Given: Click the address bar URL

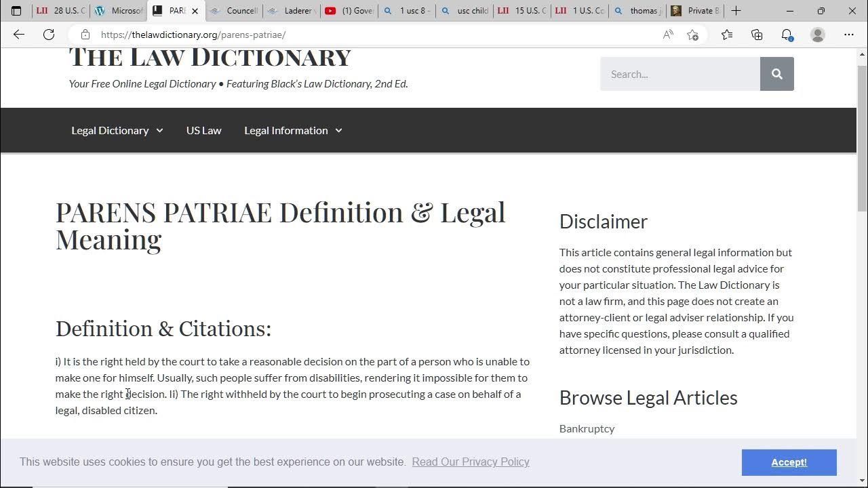Looking at the screenshot, I should click(x=193, y=35).
